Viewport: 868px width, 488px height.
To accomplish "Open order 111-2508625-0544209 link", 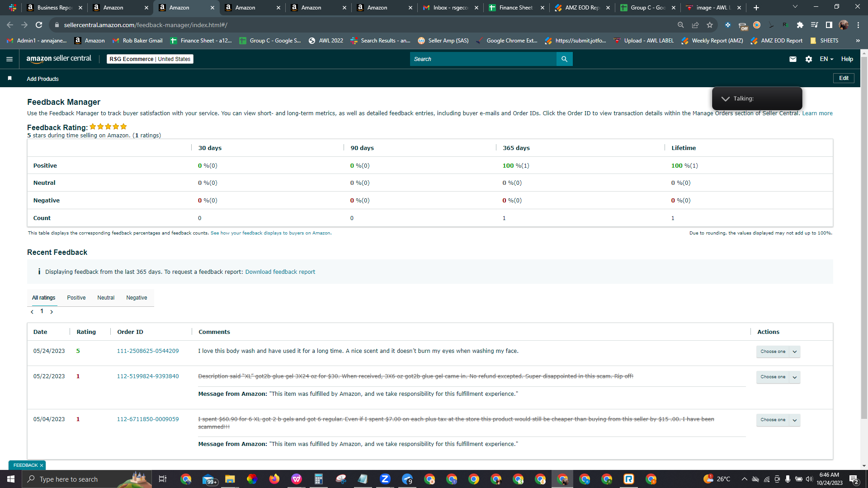I will [148, 351].
